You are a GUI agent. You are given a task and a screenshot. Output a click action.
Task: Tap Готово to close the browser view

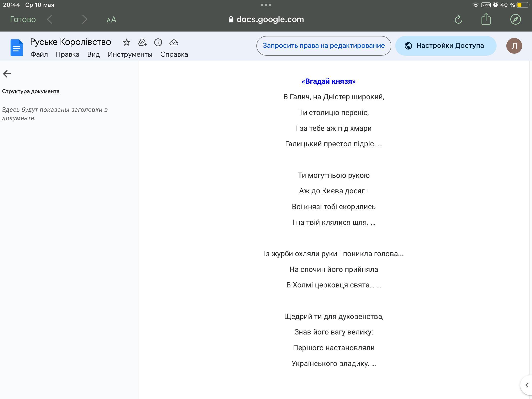(23, 19)
